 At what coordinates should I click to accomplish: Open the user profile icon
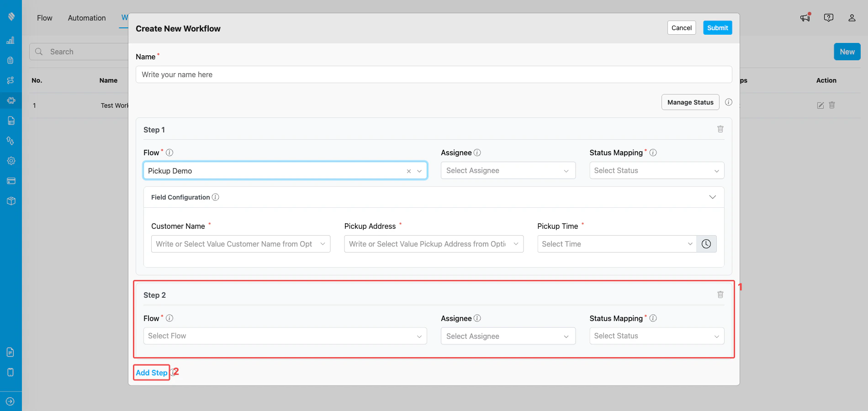point(852,18)
